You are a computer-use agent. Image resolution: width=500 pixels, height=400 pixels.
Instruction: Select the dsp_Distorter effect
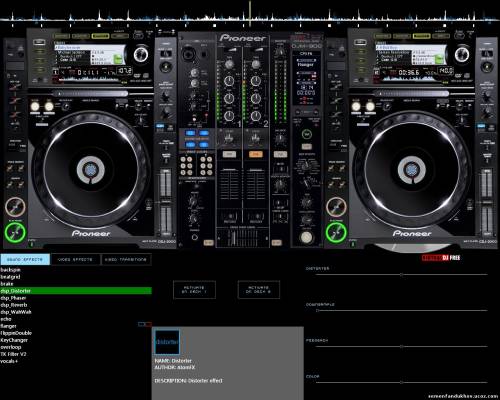click(x=76, y=291)
